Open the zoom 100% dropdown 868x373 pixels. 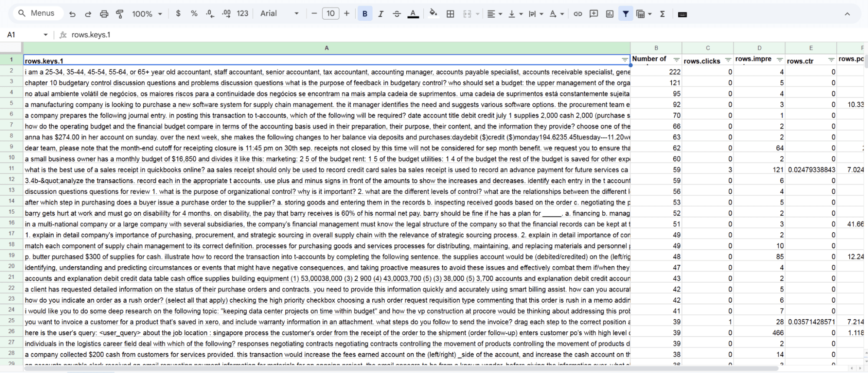[x=147, y=14]
